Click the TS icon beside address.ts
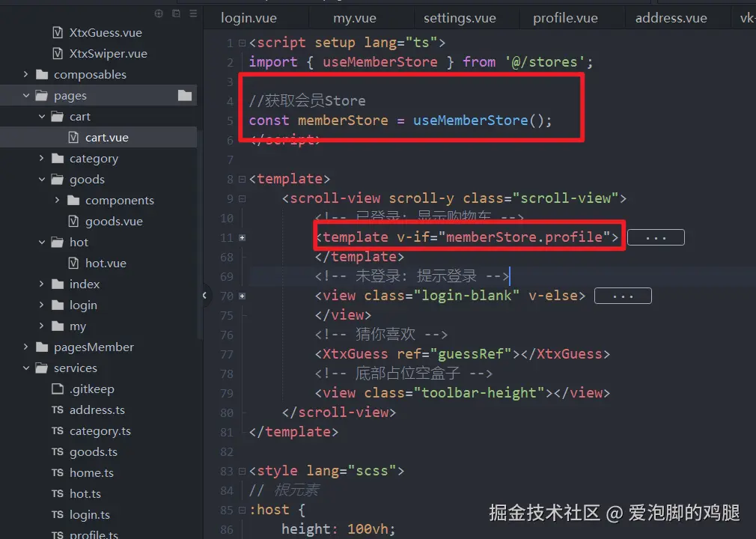This screenshot has height=539, width=756. (58, 409)
